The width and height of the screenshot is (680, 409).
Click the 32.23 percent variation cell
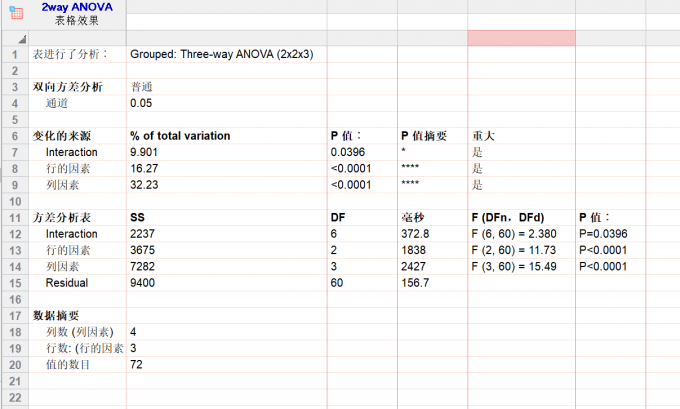[144, 185]
